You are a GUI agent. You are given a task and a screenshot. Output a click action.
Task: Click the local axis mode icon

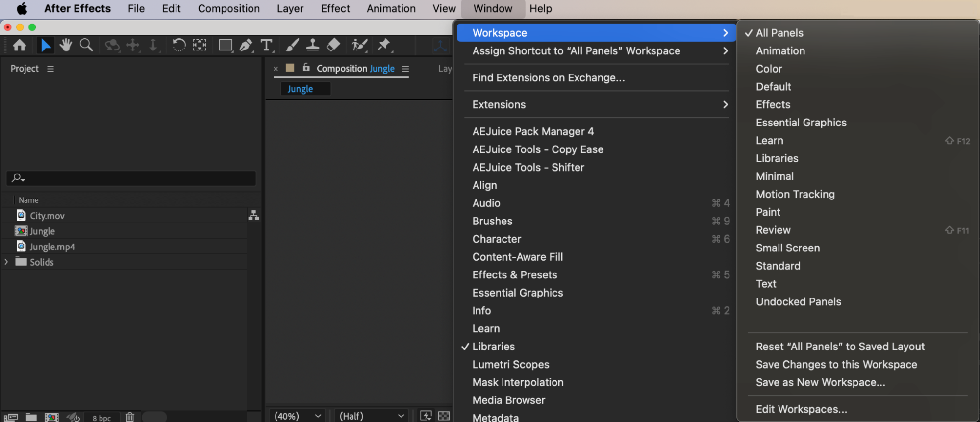pyautogui.click(x=440, y=46)
